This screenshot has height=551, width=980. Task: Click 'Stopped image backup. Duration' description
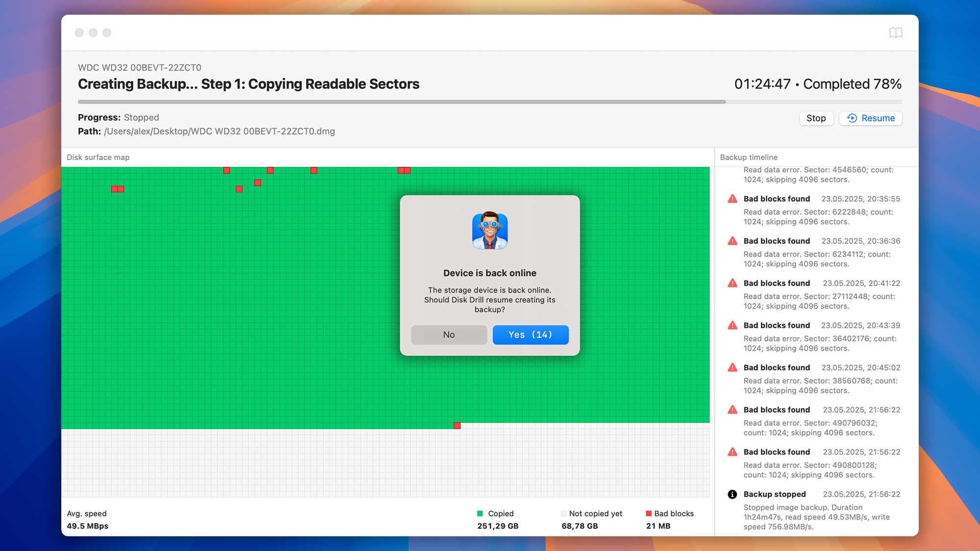[816, 517]
